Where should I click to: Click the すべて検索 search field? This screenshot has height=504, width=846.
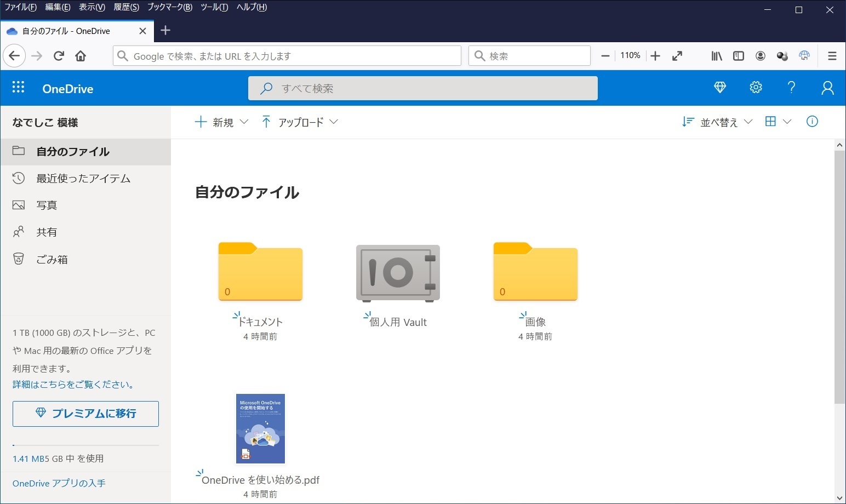tap(422, 88)
